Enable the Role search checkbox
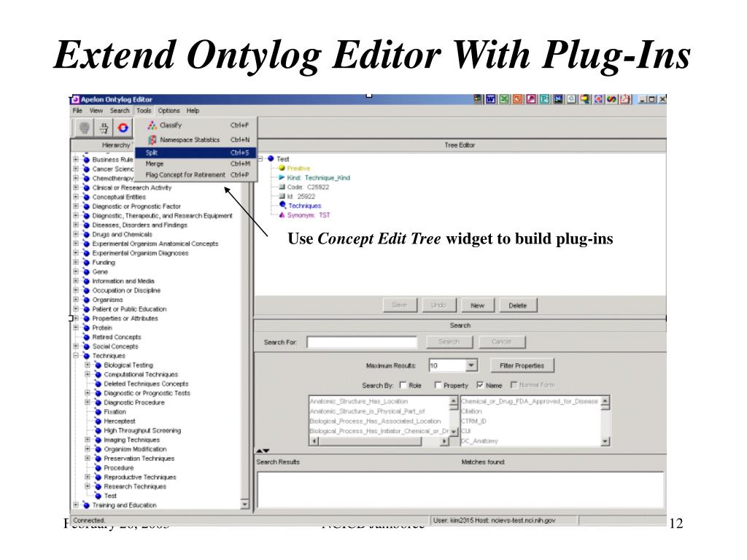The image size is (747, 560). point(403,385)
